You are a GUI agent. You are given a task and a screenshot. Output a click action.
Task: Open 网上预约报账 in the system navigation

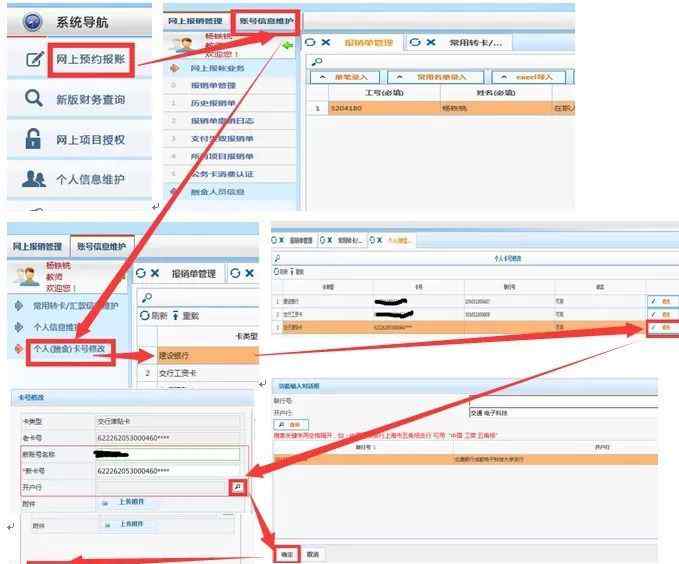(90, 61)
